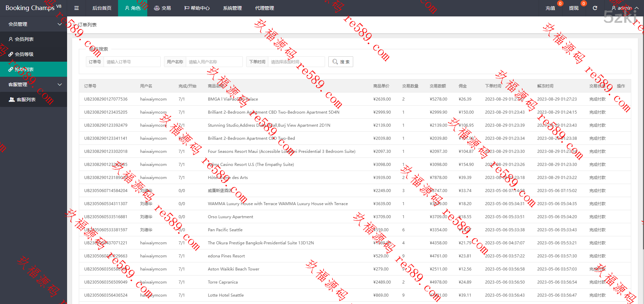Click the sidebar collapse hamburger icon
The image size is (644, 304).
click(76, 8)
